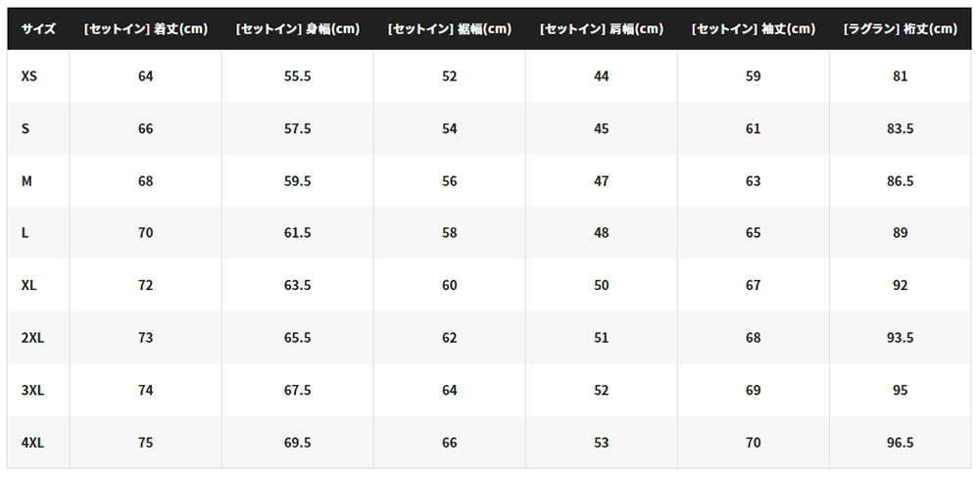Click the 93.5 裄丈 value for 2XL
The image size is (980, 477).
pos(901,338)
